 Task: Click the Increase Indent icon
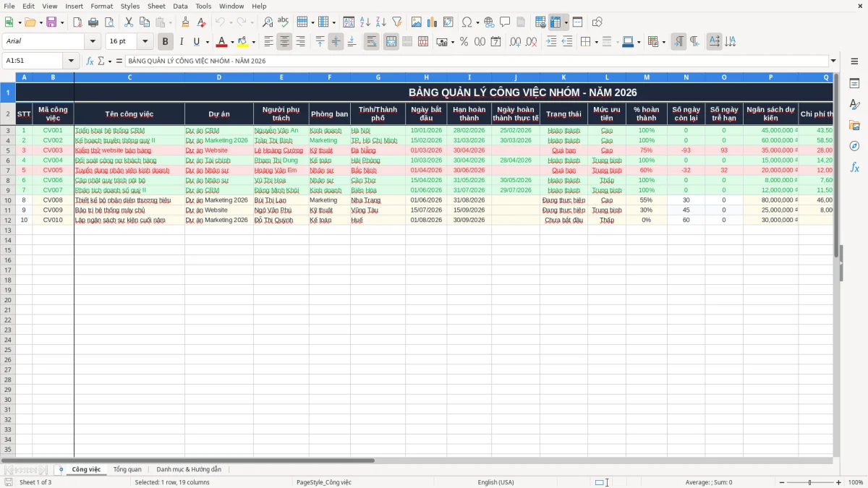pos(551,42)
